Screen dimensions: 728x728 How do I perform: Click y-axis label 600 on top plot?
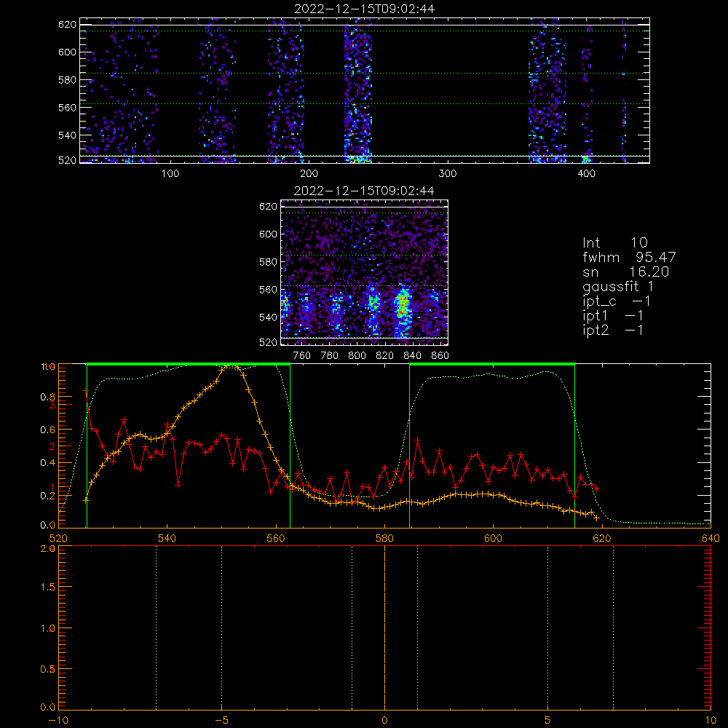pos(67,52)
